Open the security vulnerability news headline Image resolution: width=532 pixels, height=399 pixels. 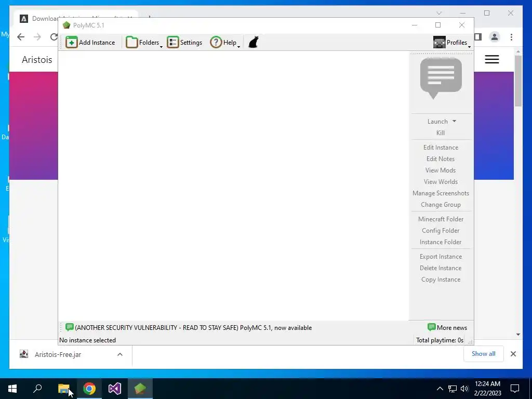(x=193, y=328)
